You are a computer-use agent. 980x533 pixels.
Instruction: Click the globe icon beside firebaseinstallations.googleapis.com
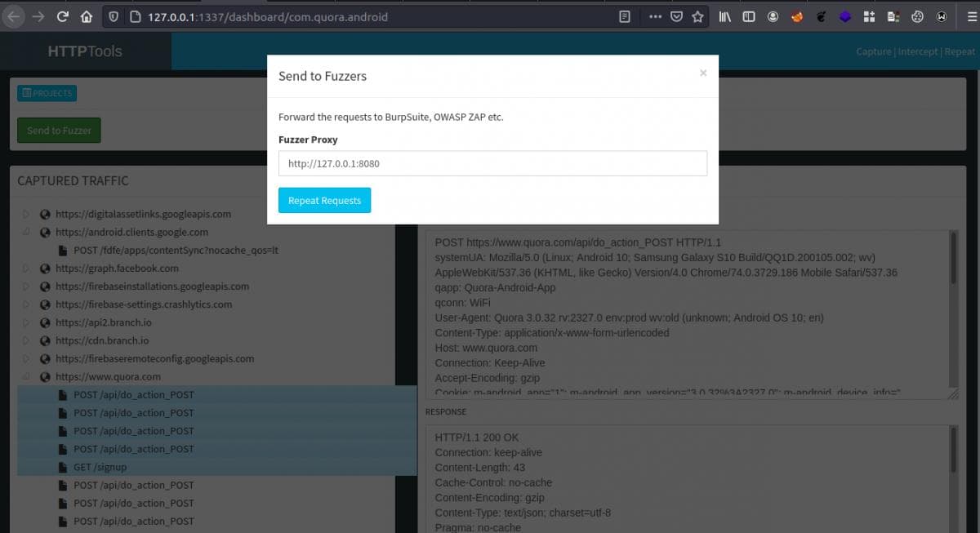click(45, 286)
